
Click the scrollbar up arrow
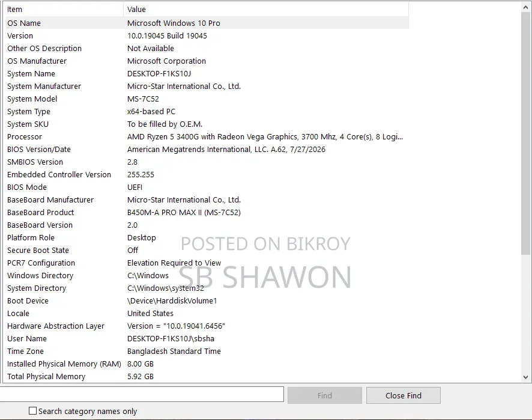tap(526, 7)
